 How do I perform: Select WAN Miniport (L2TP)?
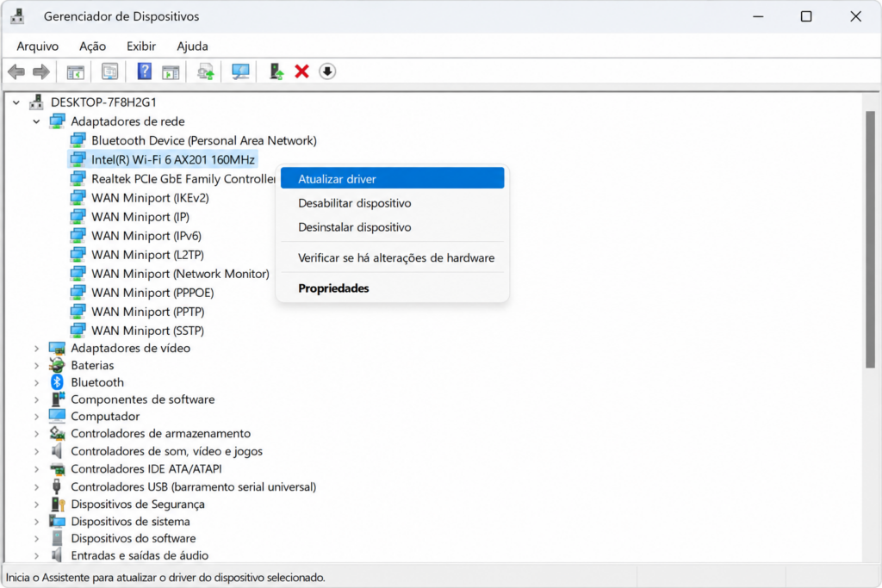tap(147, 255)
